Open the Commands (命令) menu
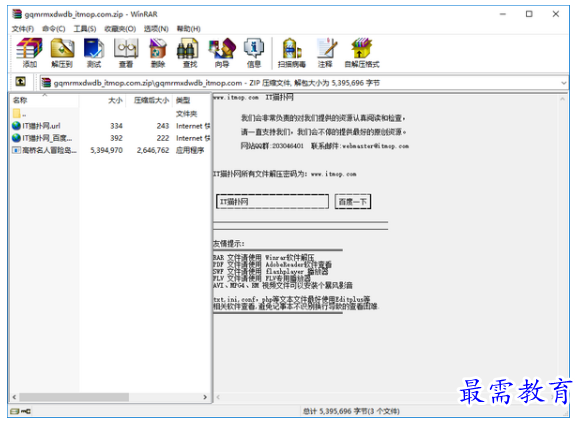This screenshot has height=423, width=581. [x=54, y=29]
